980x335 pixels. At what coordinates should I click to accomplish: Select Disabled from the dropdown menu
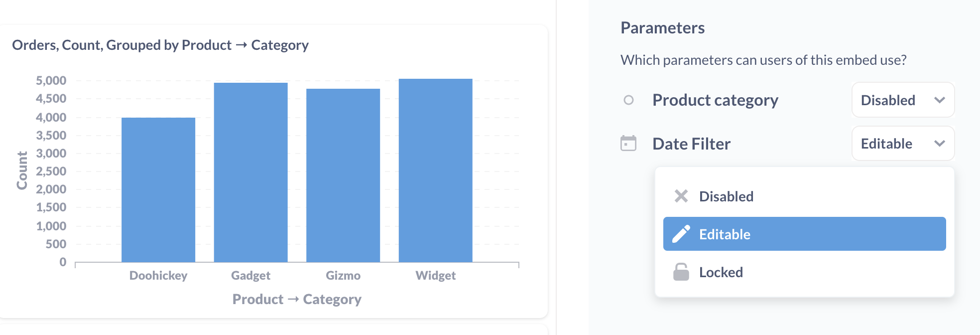(805, 196)
